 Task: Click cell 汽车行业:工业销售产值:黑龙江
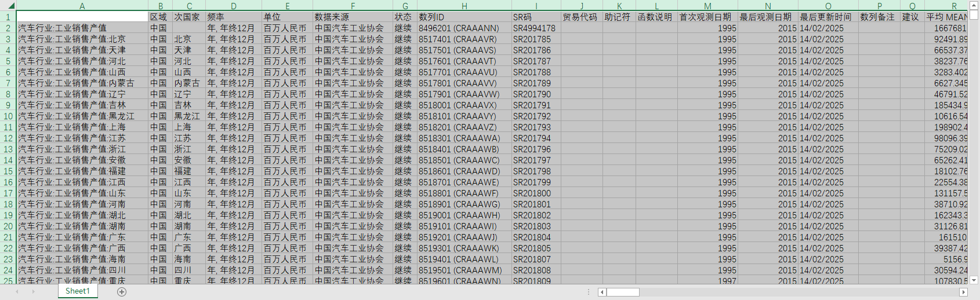(82, 116)
